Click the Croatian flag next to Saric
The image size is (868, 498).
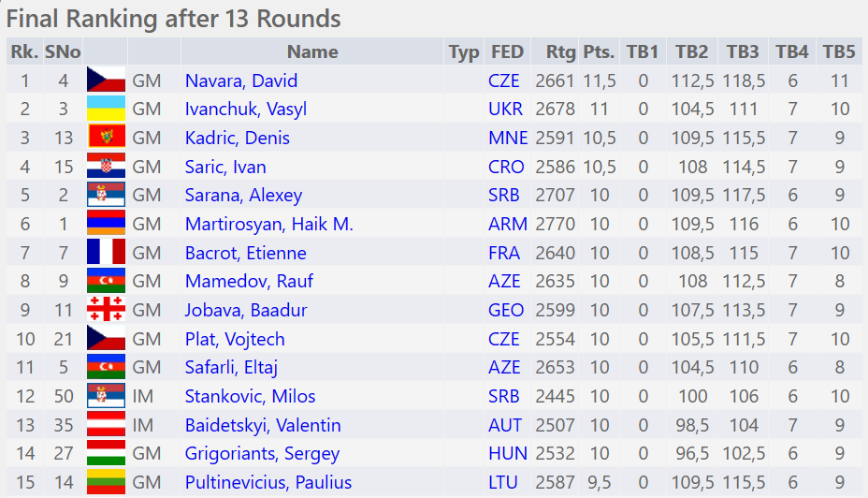point(106,167)
